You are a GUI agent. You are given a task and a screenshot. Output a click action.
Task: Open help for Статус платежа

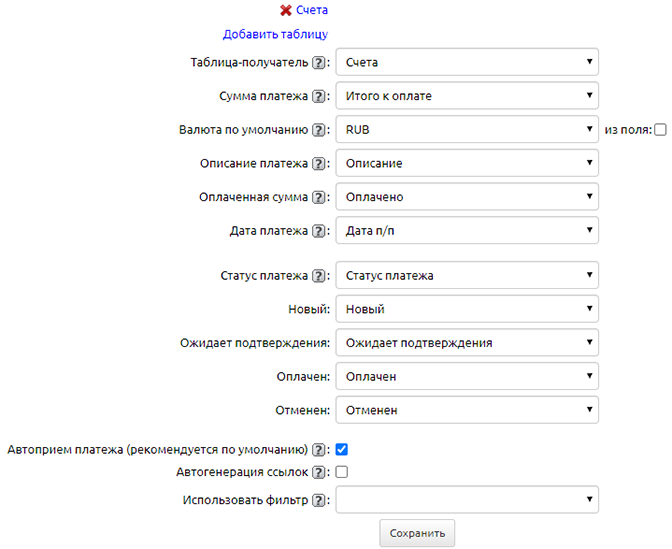pyautogui.click(x=320, y=276)
